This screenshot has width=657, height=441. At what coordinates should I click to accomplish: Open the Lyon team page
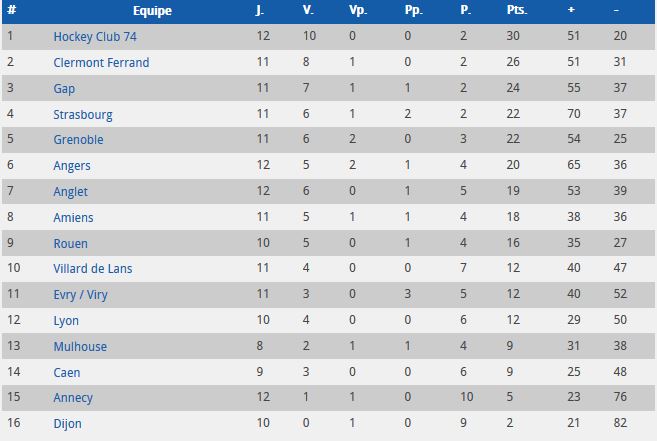tap(66, 320)
